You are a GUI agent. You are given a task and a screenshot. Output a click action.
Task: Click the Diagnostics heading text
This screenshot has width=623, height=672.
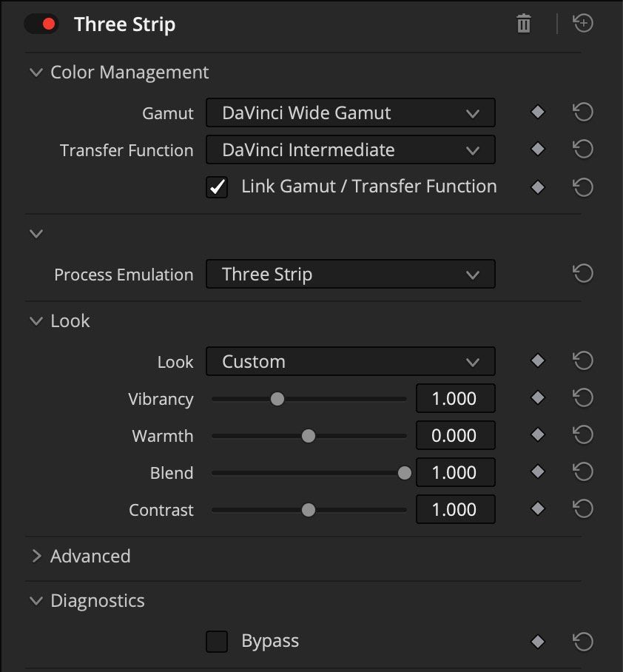point(97,601)
